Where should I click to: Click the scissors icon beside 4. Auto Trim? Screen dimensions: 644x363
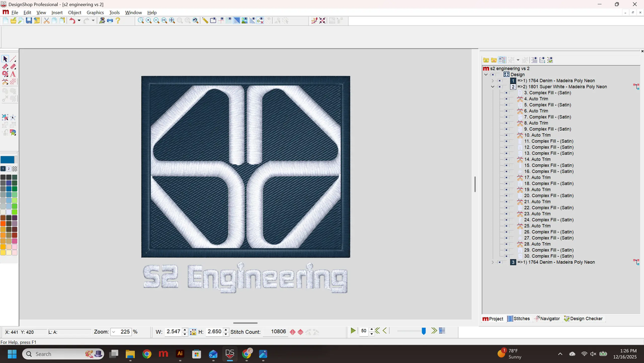coord(520,99)
